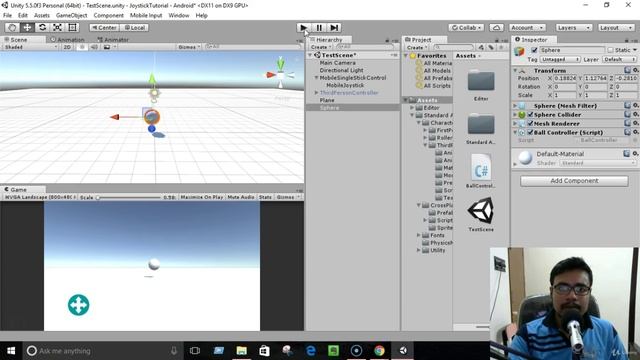
Task: Adjust Game view Scale slider
Action: click(129, 198)
